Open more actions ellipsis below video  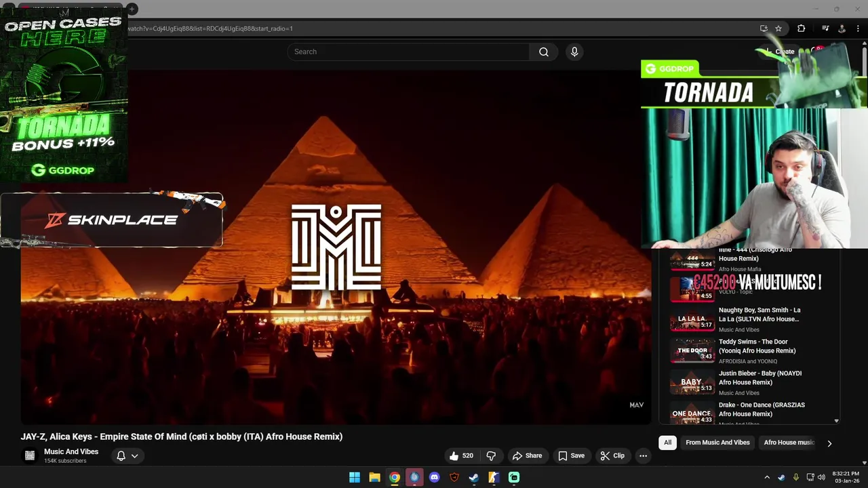(643, 455)
